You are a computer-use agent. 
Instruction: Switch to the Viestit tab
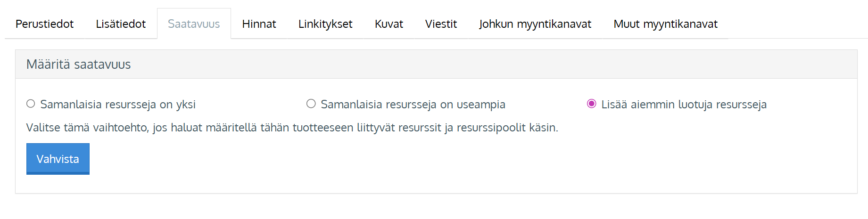tap(441, 24)
